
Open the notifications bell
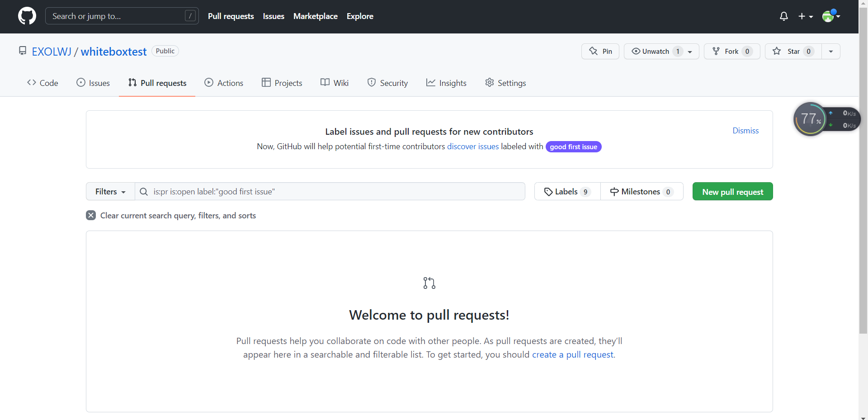784,16
